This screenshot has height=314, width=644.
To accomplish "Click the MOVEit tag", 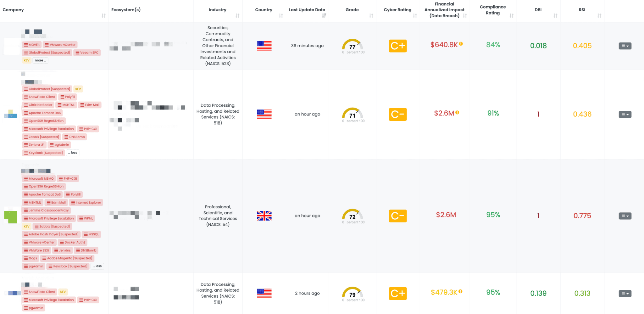I will [32, 45].
